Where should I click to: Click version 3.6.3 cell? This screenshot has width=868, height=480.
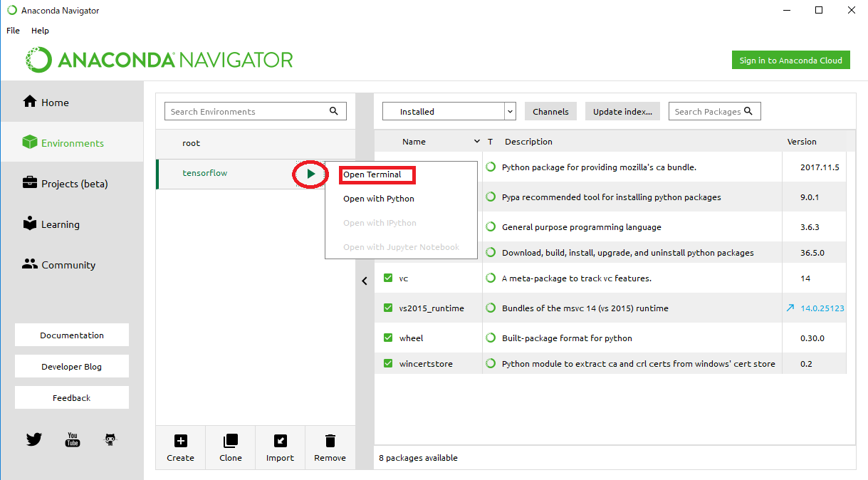tap(810, 227)
